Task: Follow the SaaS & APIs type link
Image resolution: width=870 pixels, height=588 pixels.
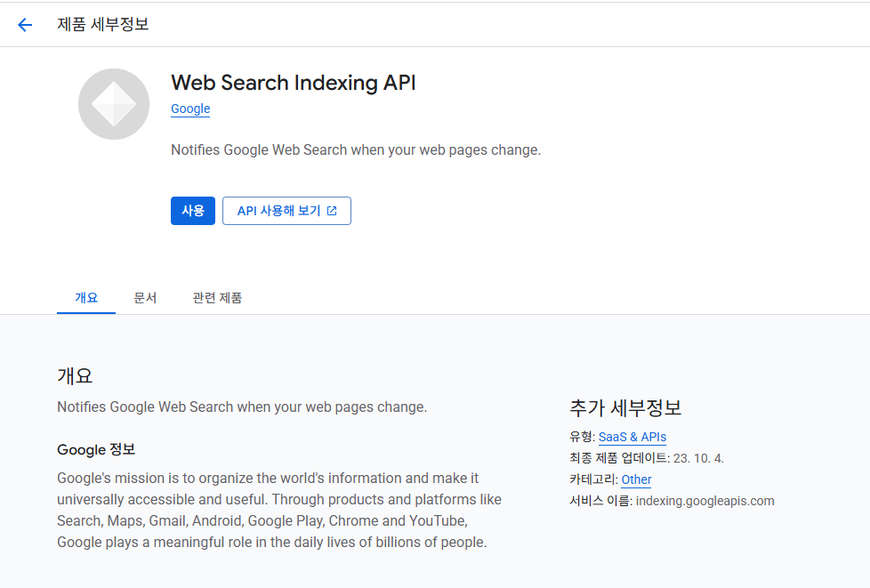Action: (632, 437)
